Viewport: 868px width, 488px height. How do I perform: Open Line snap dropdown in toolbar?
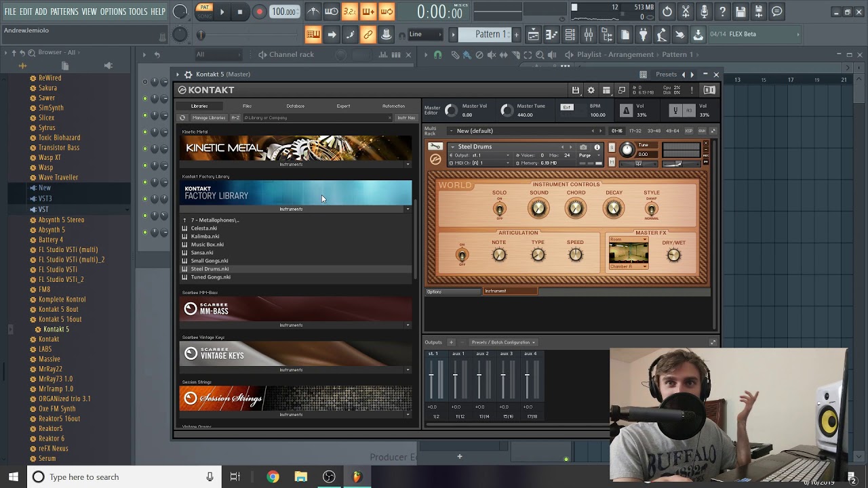coord(425,35)
